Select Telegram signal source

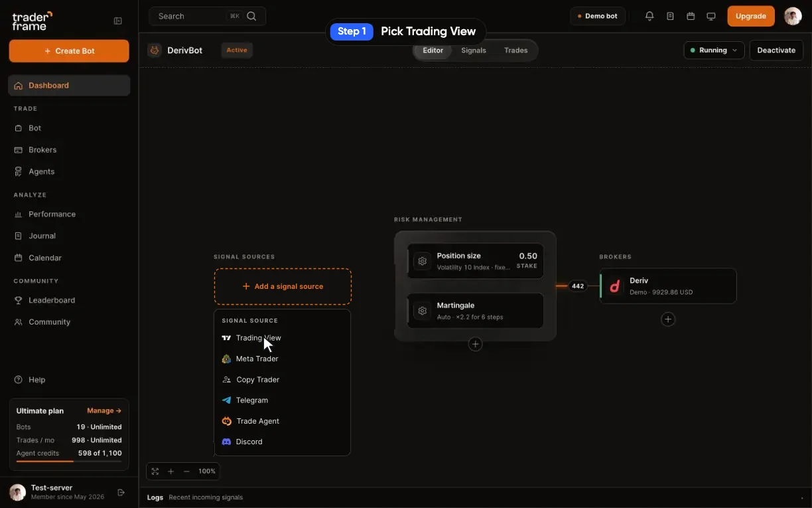(283, 400)
